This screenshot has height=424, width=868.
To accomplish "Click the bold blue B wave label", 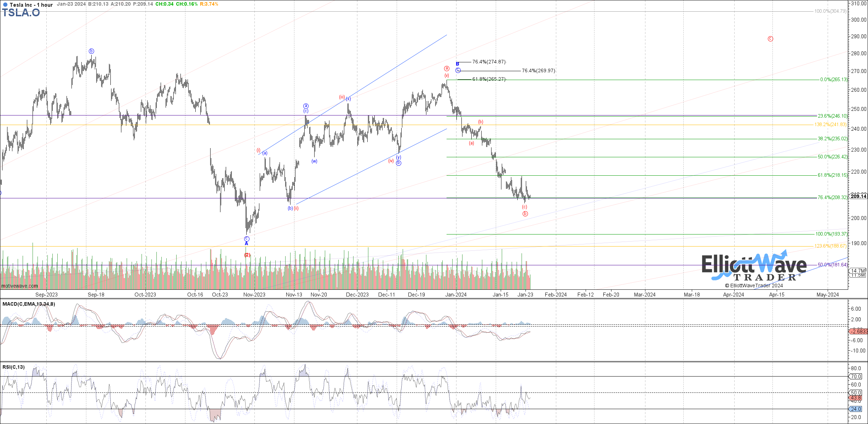I will click(458, 64).
